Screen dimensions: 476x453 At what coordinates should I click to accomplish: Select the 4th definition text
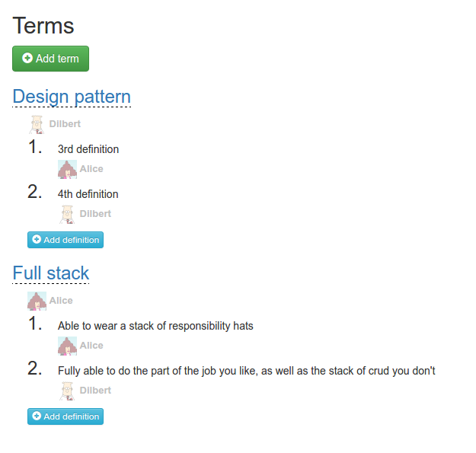(88, 194)
